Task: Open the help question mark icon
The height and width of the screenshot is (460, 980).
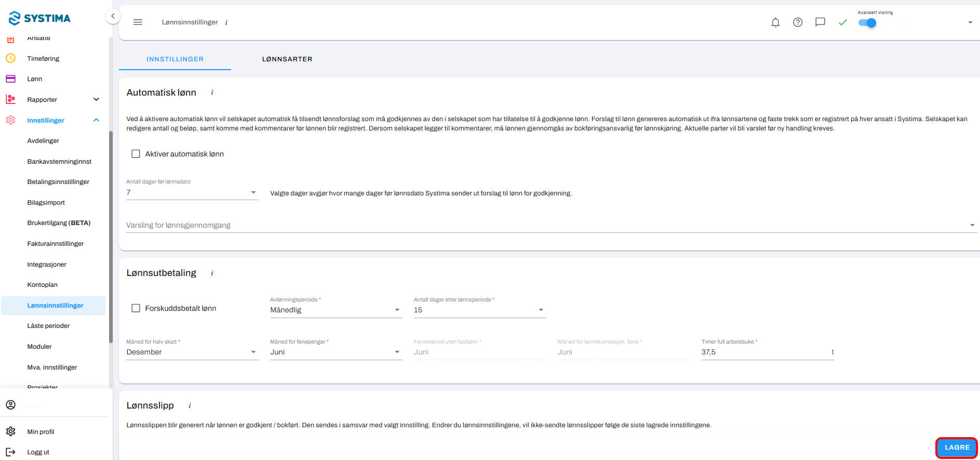Action: point(798,22)
